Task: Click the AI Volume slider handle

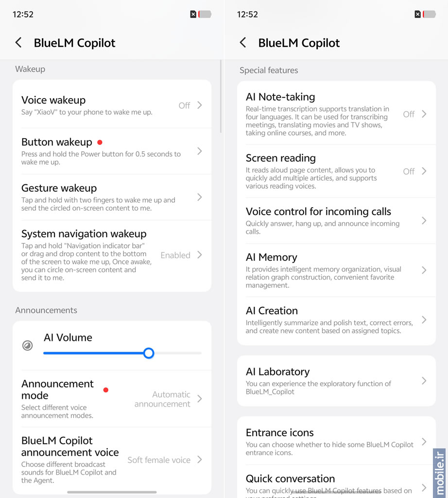Action: tap(149, 353)
